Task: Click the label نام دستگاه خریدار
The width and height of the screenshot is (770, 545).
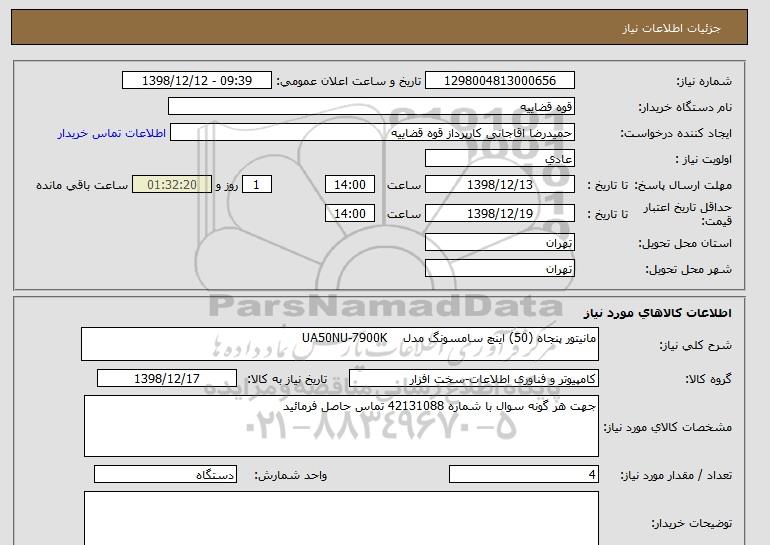Action: pos(685,108)
